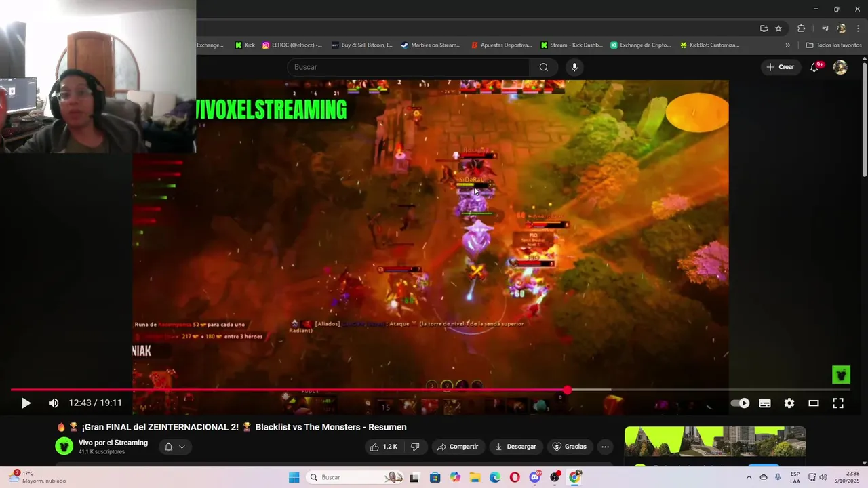Viewport: 868px width, 488px height.
Task: Show hidden system tray icons
Action: pos(749,477)
